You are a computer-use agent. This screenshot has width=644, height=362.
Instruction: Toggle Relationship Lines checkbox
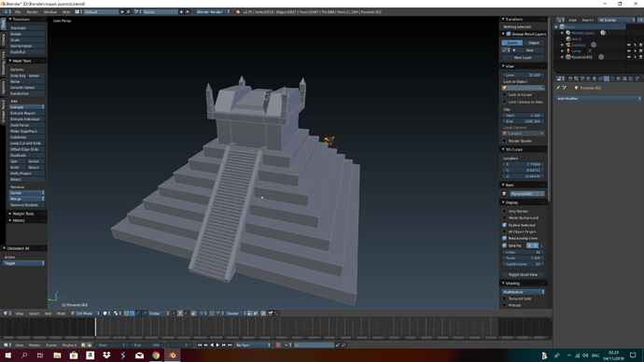coord(504,238)
